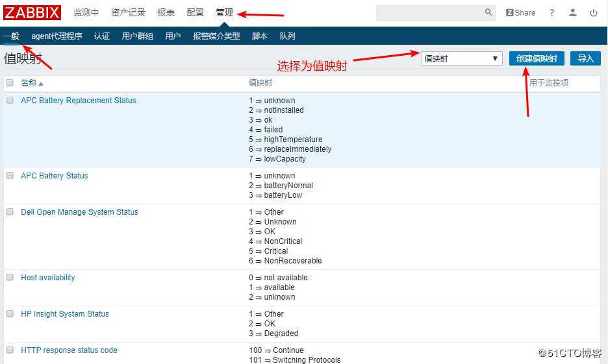Switch to the 脚本 submenu tab
Image resolution: width=608 pixels, height=364 pixels.
(x=260, y=36)
